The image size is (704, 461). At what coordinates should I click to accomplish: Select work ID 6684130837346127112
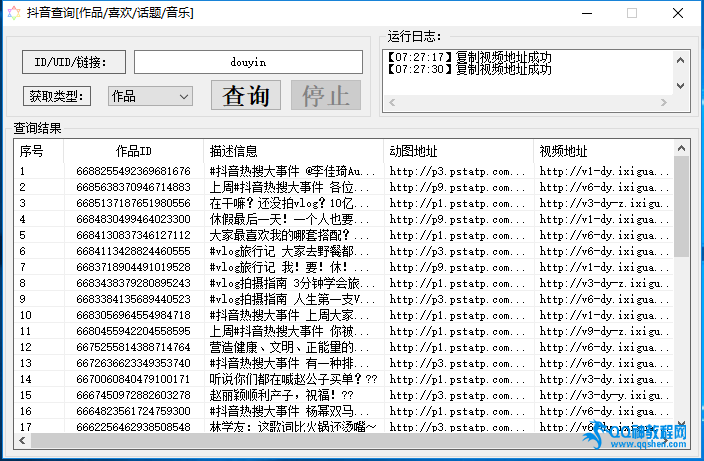click(x=133, y=235)
